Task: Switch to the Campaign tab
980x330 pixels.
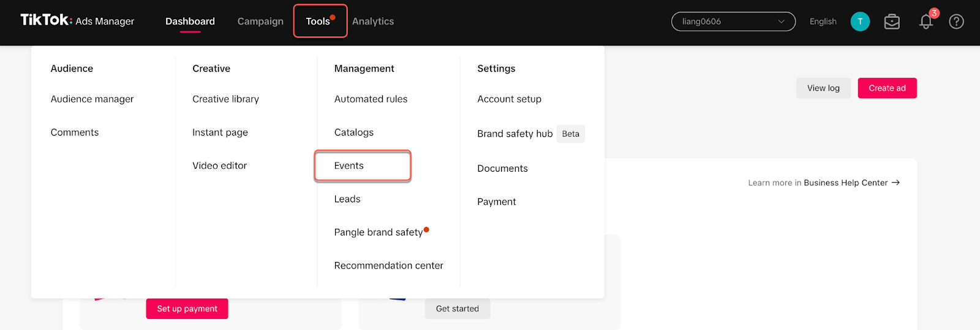Action: pyautogui.click(x=260, y=21)
